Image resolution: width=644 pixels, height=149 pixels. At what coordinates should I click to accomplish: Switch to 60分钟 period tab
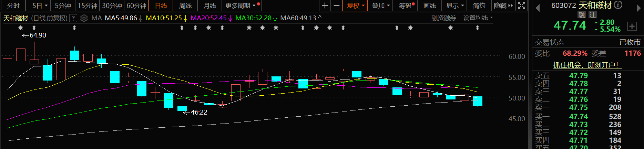[136, 6]
